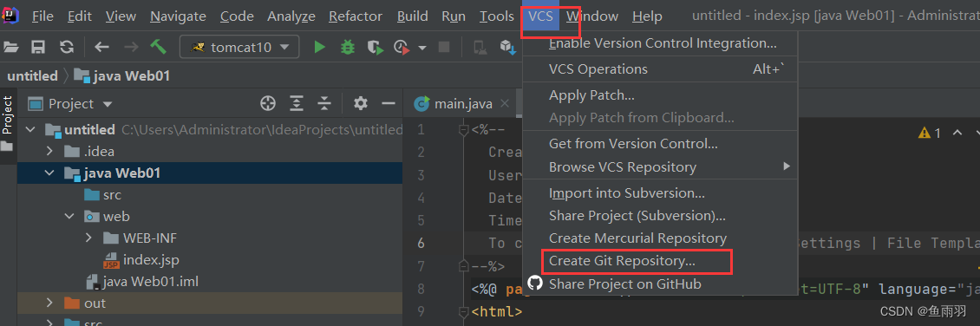Click the Collapse All icon in Project panel

click(x=323, y=104)
